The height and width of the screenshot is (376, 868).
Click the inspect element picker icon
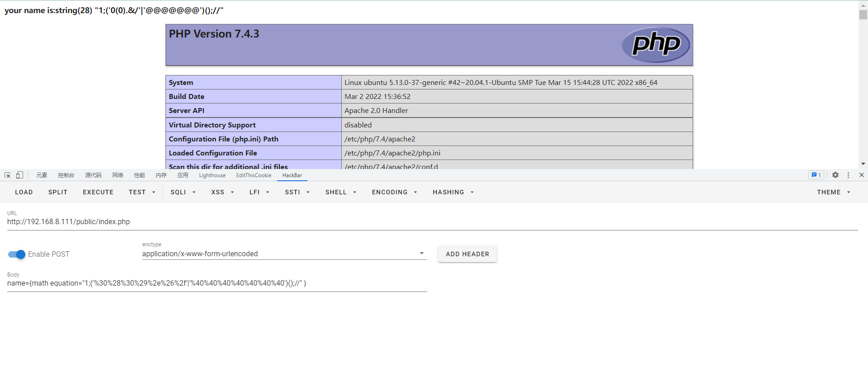click(x=7, y=175)
